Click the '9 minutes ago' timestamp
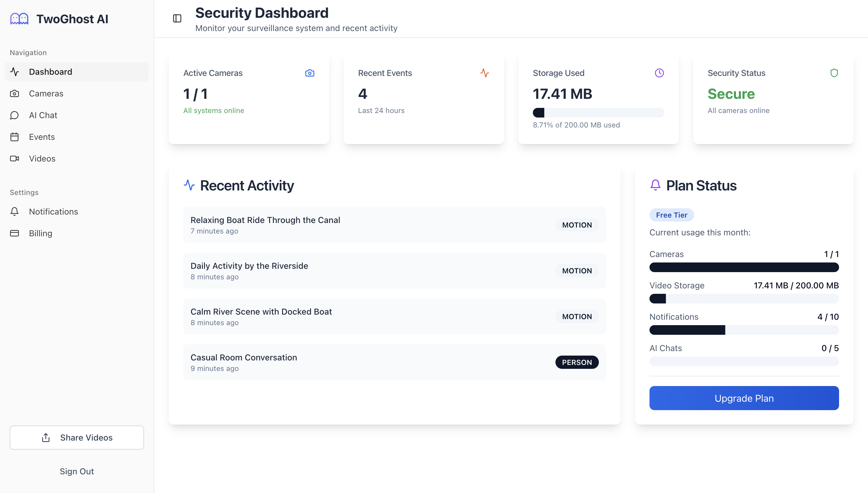Viewport: 868px width, 493px height. click(x=214, y=369)
